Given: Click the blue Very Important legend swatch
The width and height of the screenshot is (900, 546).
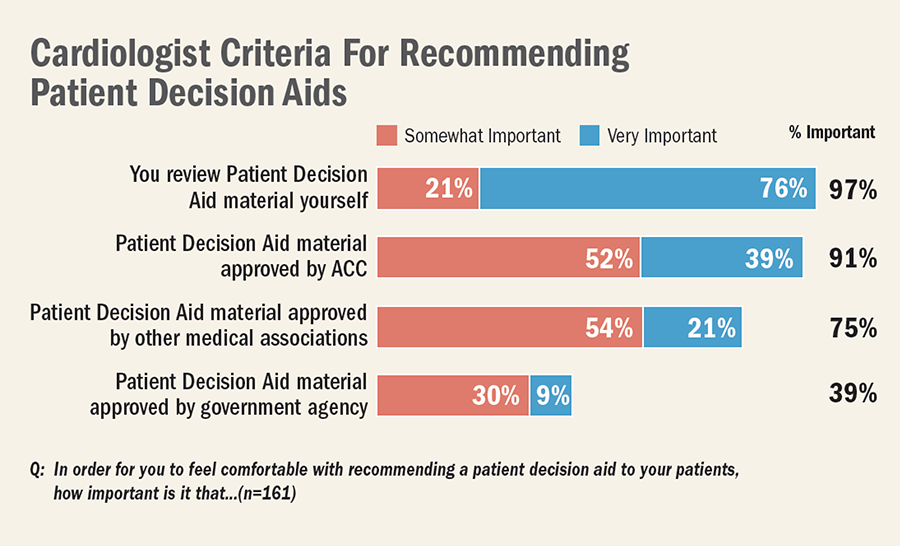Looking at the screenshot, I should click(x=588, y=135).
